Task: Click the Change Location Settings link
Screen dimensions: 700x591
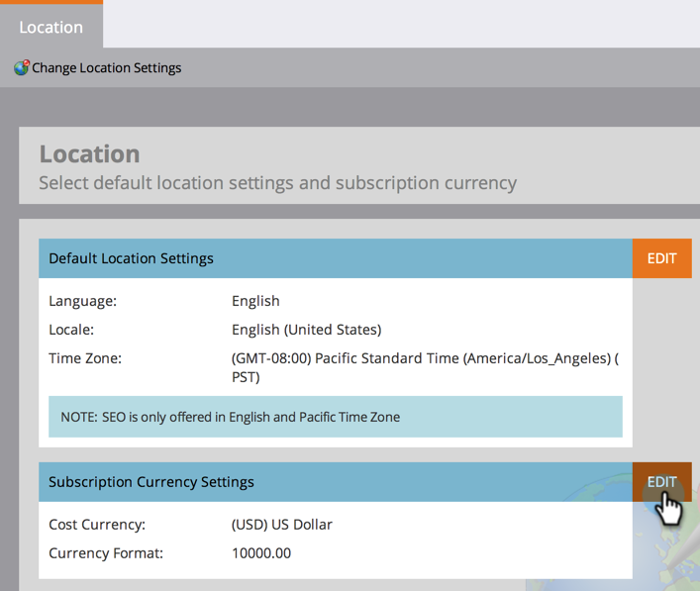Action: [x=106, y=68]
